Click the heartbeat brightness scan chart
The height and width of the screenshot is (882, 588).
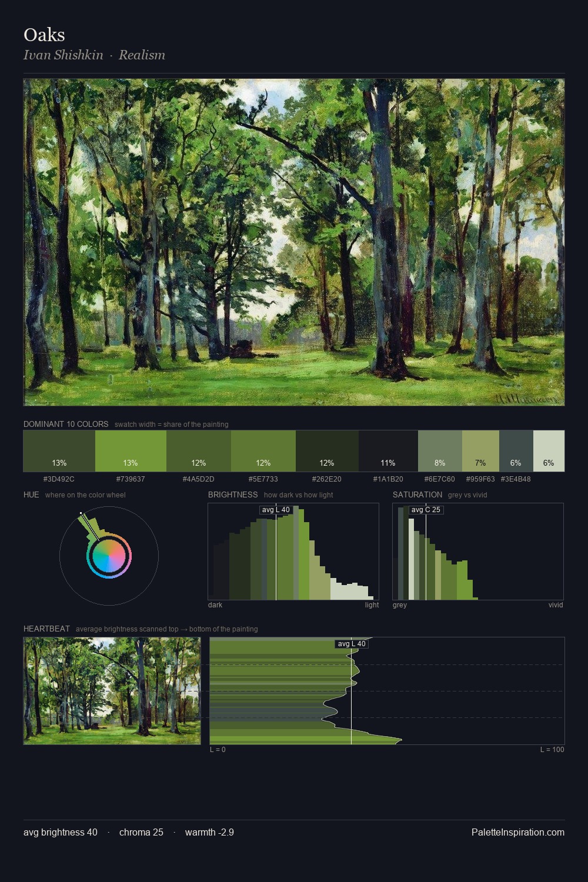point(387,691)
